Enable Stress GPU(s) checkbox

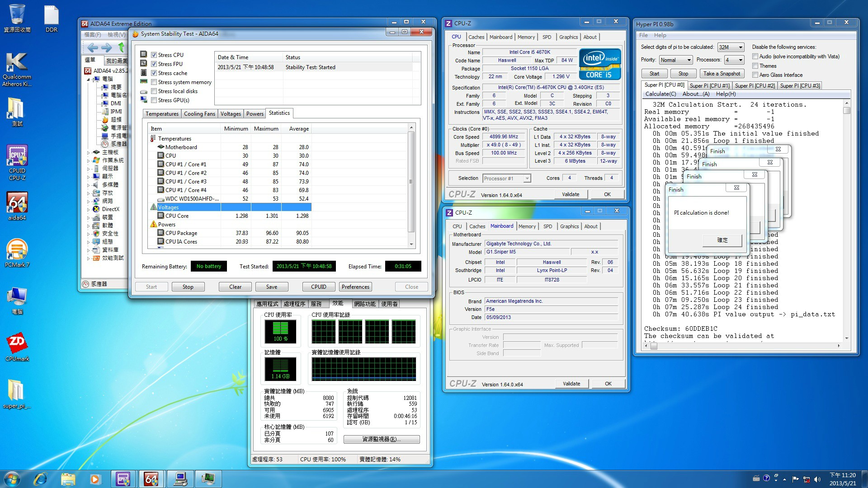(x=154, y=100)
